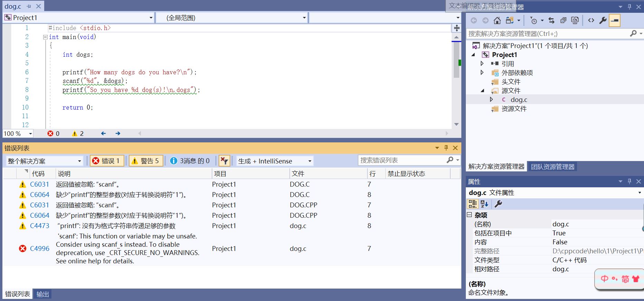Open the 全局范围 scope dropdown
The width and height of the screenshot is (644, 301).
pos(304,18)
